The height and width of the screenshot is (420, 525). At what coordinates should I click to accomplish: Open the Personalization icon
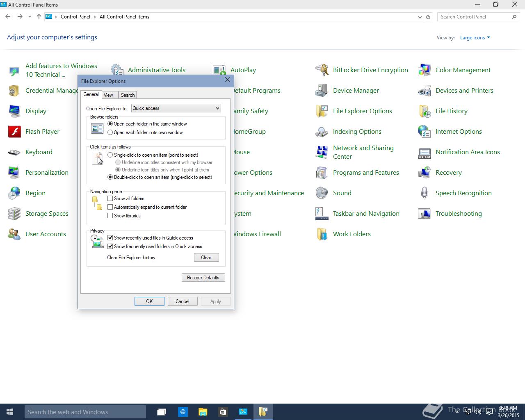(14, 173)
